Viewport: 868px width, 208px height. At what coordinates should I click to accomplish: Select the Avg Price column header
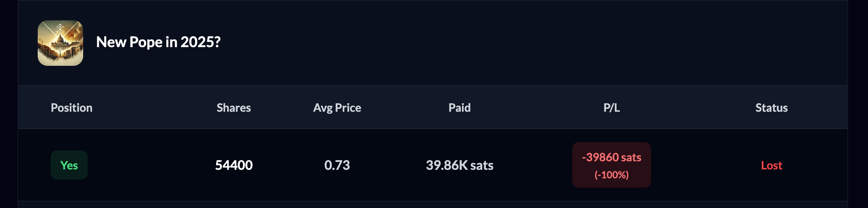pyautogui.click(x=337, y=108)
